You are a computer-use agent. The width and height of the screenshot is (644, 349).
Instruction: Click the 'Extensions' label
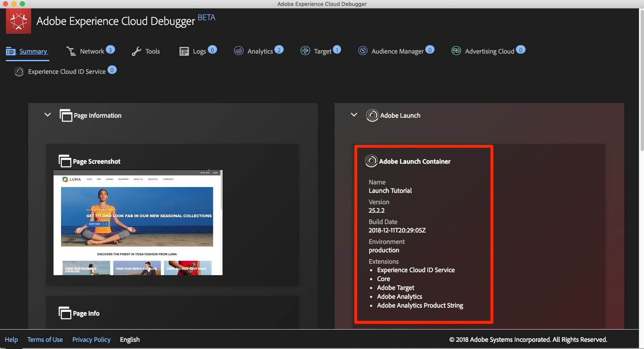[x=384, y=262]
